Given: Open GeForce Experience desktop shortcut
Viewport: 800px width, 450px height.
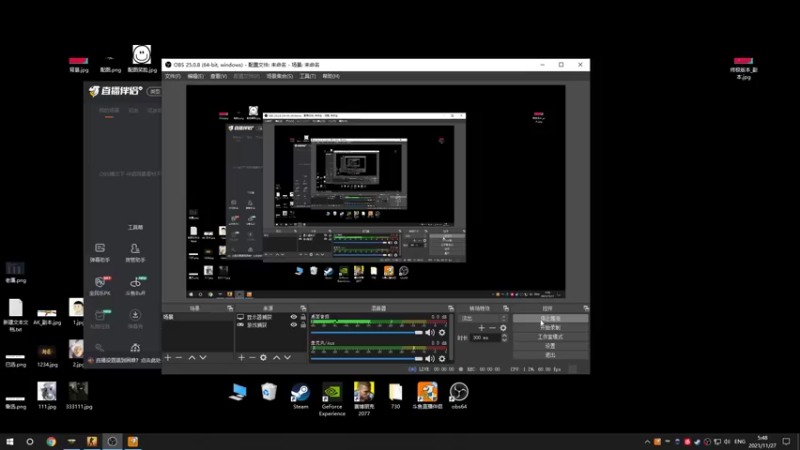Looking at the screenshot, I should (332, 399).
